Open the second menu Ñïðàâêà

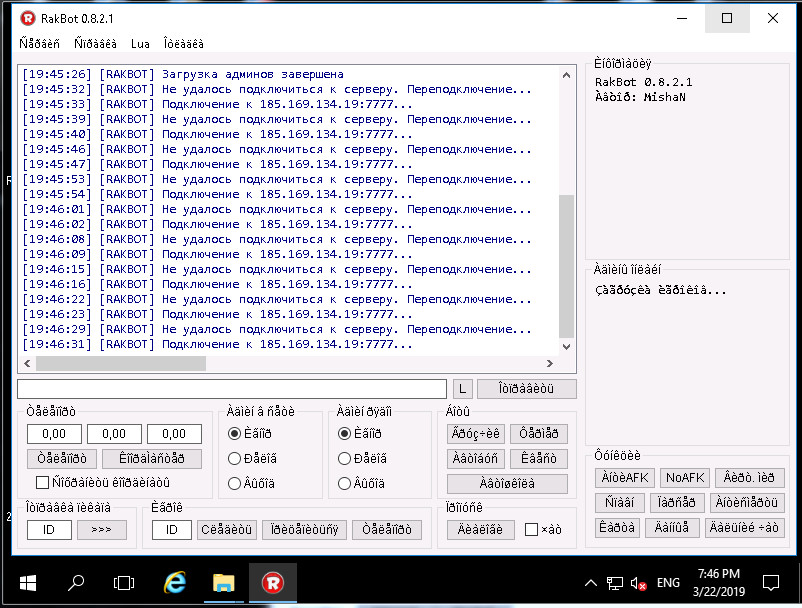(95, 44)
